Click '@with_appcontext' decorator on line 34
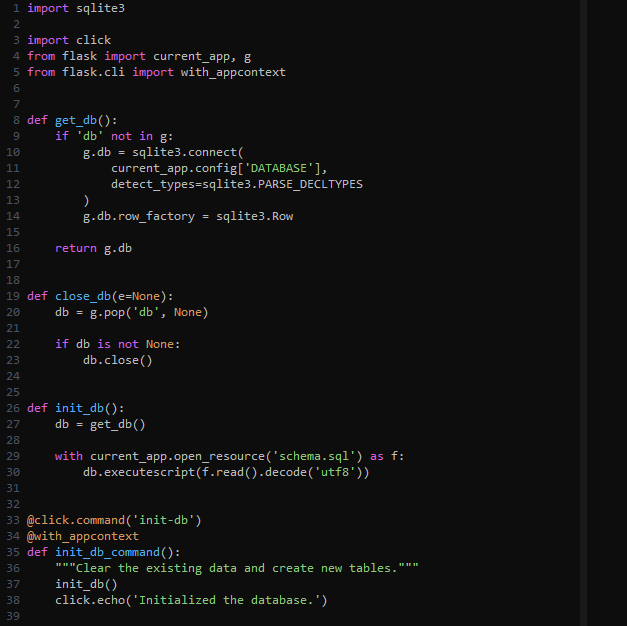This screenshot has height=626, width=627. click(83, 536)
